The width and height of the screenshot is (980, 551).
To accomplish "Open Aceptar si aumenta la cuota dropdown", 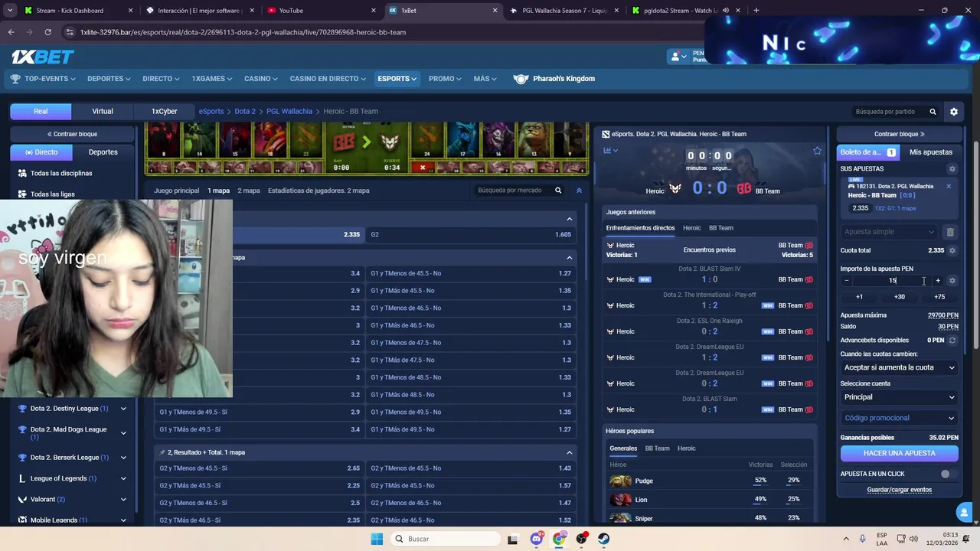I will 899,368.
